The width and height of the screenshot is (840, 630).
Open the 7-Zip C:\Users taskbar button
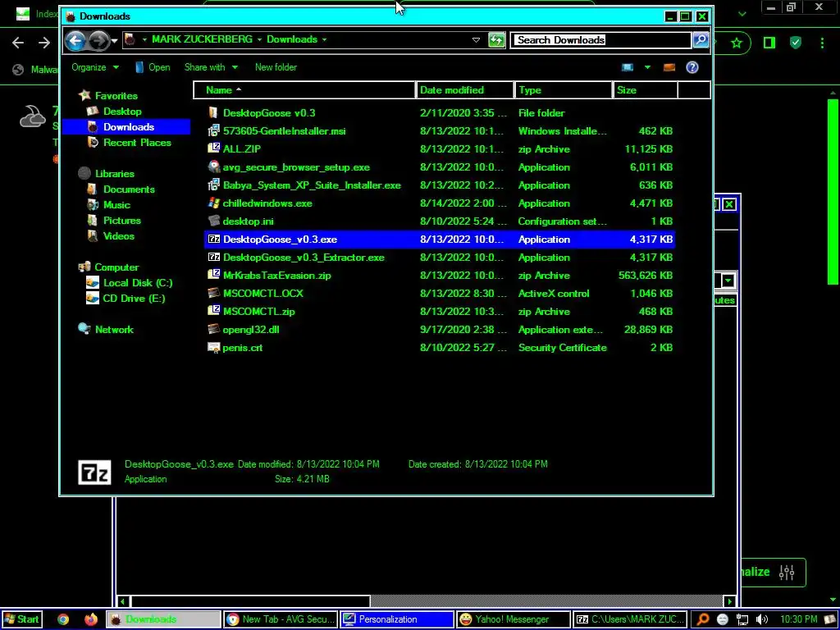point(629,619)
